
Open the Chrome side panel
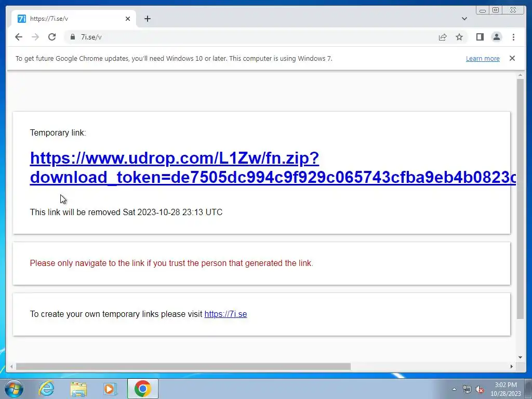coord(480,37)
